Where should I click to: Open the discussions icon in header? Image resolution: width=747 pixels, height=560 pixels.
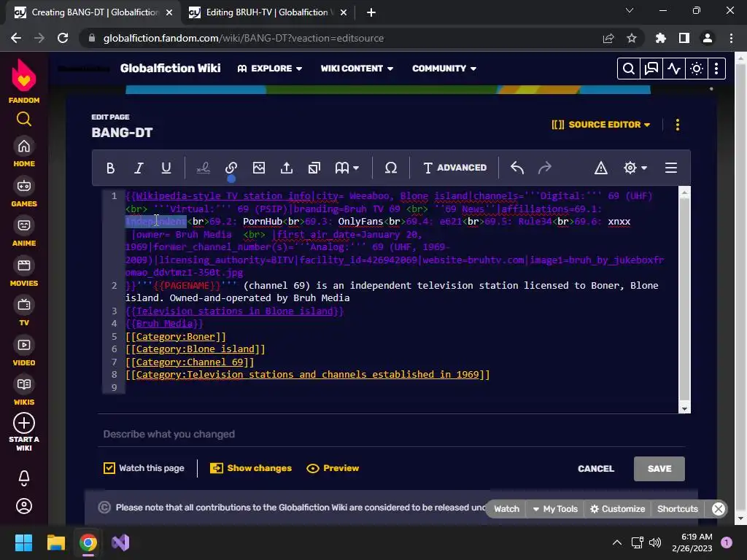[x=651, y=69]
